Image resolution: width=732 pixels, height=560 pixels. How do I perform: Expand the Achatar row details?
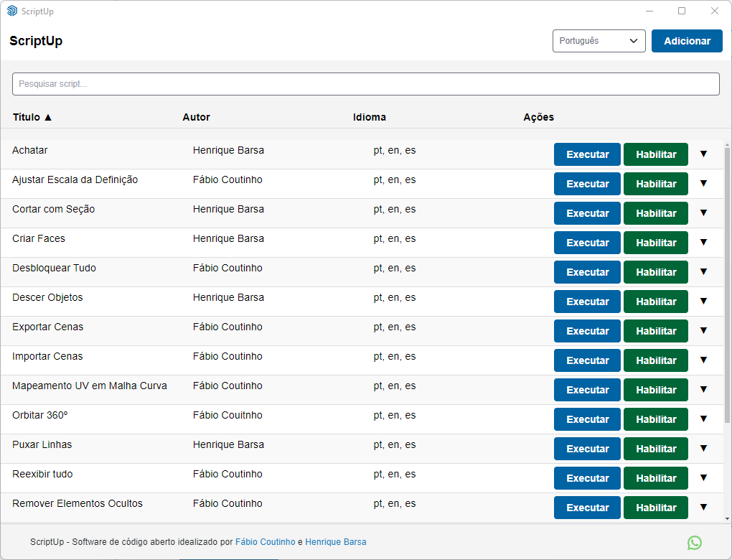[x=703, y=154]
